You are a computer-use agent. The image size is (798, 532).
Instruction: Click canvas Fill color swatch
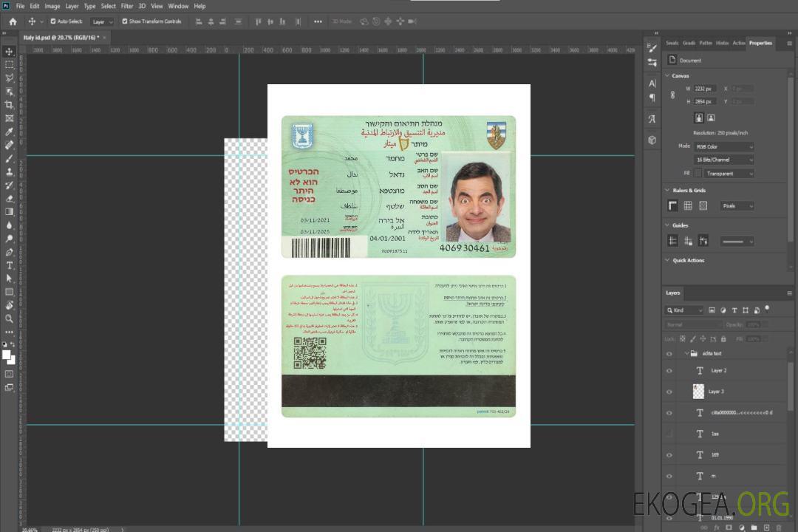698,174
